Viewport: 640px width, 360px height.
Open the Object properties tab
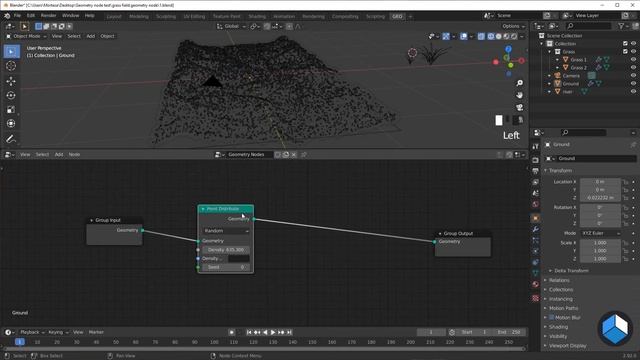pos(536,218)
